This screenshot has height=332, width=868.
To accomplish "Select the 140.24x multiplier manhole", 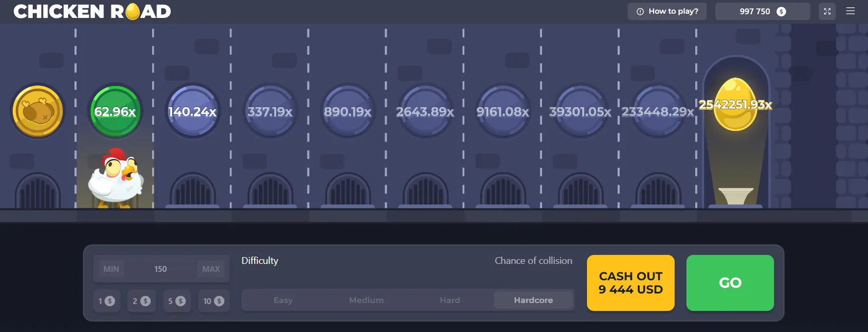I will tap(192, 111).
